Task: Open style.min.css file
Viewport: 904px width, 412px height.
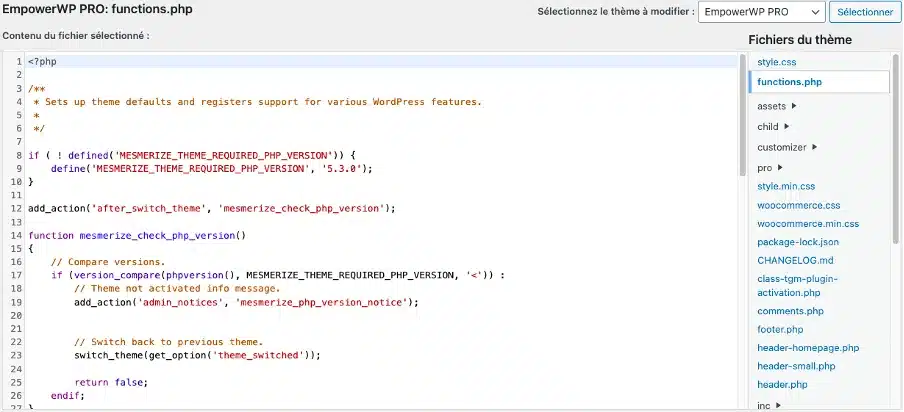Action: (786, 186)
